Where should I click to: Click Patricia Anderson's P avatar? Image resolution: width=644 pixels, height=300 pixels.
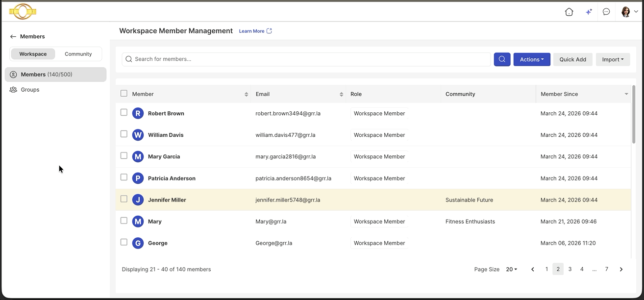(x=138, y=178)
